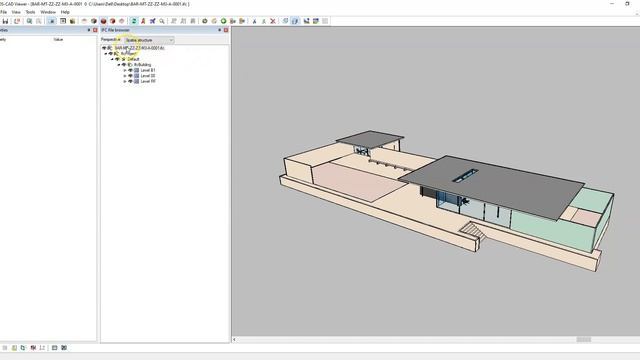The image size is (640, 360).
Task: Collapse the IfcProject tree node
Action: [x=106, y=53]
